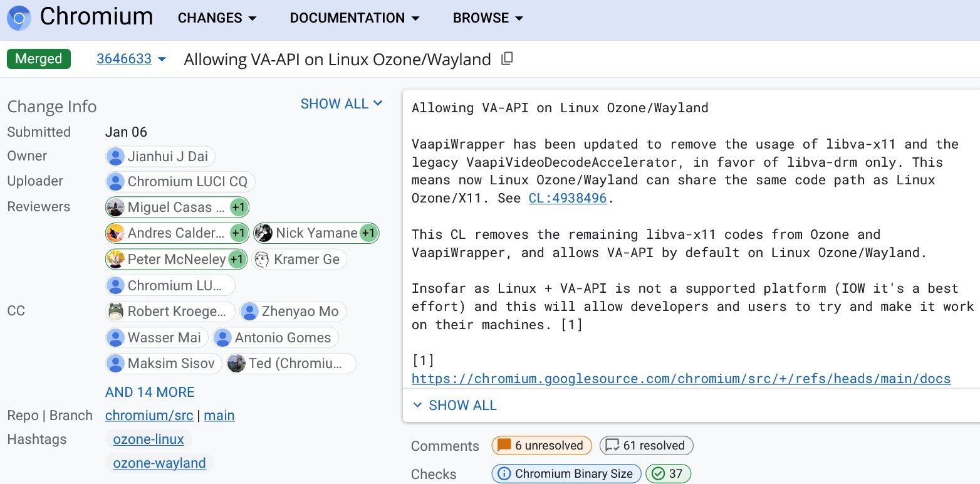
Task: Click Antonio Gomes' avatar icon
Action: tap(222, 338)
